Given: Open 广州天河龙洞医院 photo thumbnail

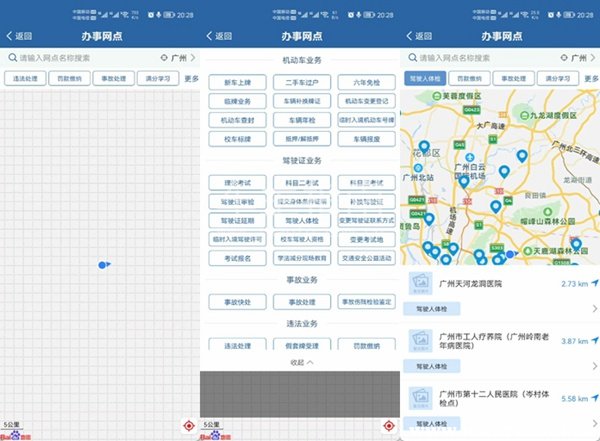Looking at the screenshot, I should pyautogui.click(x=423, y=285).
